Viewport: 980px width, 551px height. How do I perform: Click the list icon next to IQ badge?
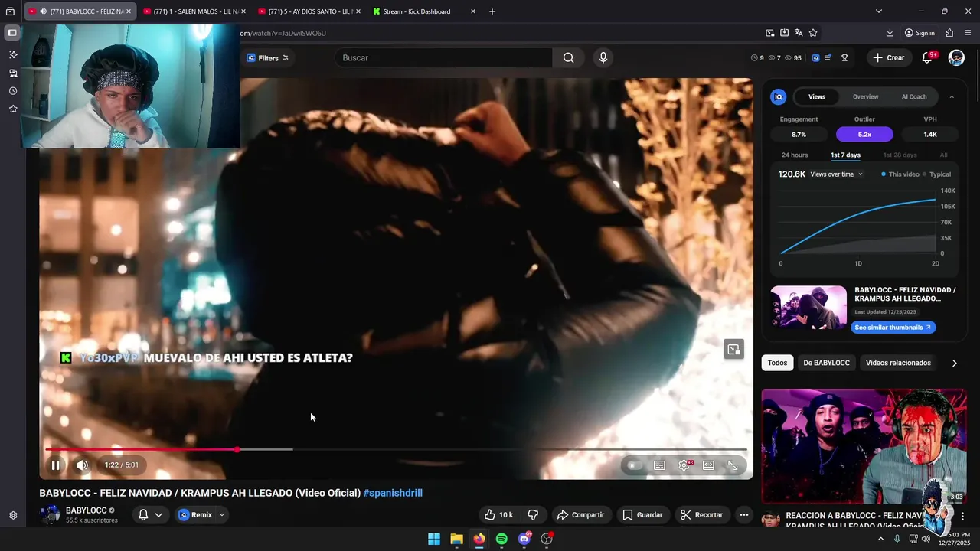(828, 57)
